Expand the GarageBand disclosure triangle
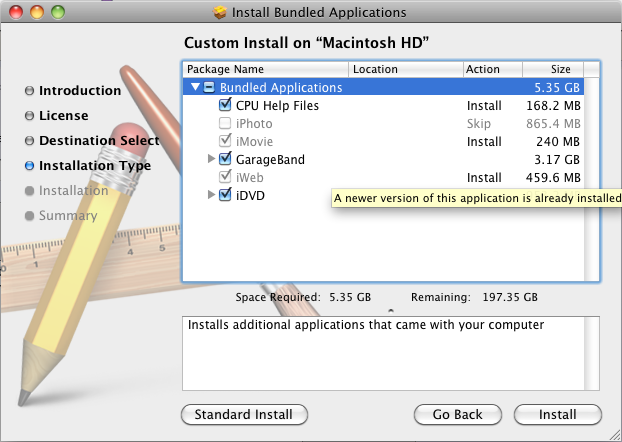622x442 pixels. 211,159
